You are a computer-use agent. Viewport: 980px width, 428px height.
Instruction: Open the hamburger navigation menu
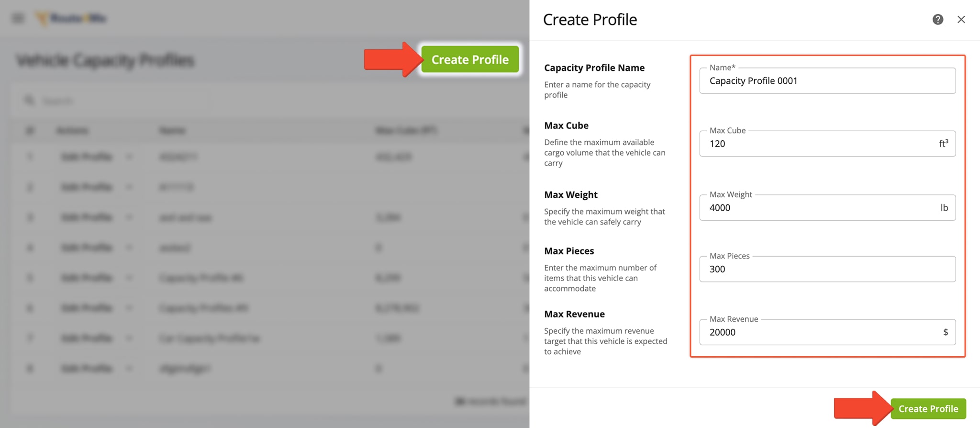(x=18, y=19)
